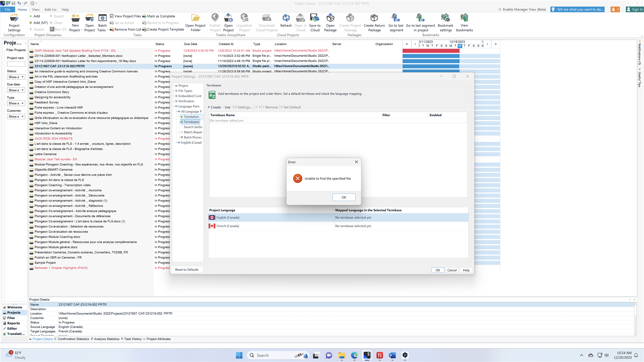The height and width of the screenshot is (362, 644).
Task: Click the Project name filter field
Action: click(x=16, y=64)
